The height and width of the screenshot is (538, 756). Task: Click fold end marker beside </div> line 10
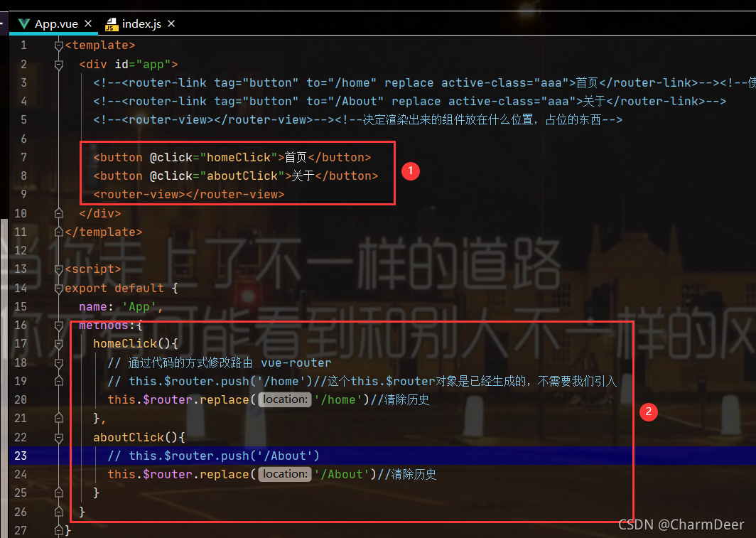pos(59,213)
